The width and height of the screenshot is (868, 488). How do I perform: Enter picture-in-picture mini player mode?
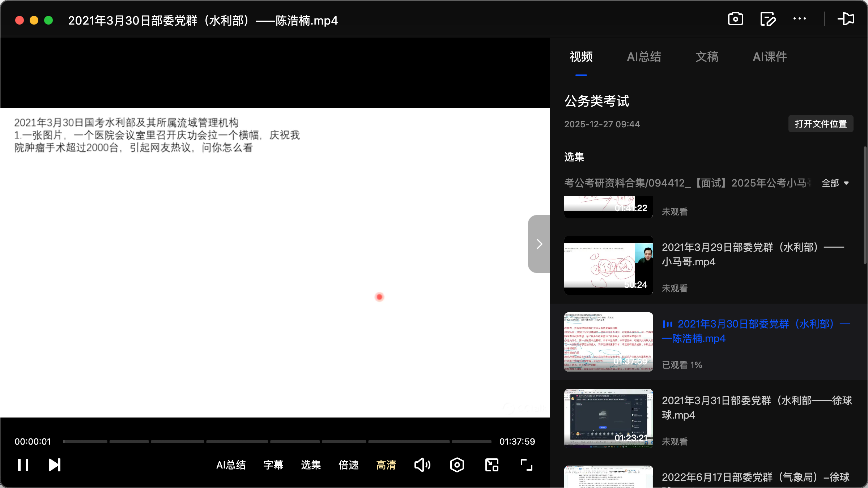491,465
